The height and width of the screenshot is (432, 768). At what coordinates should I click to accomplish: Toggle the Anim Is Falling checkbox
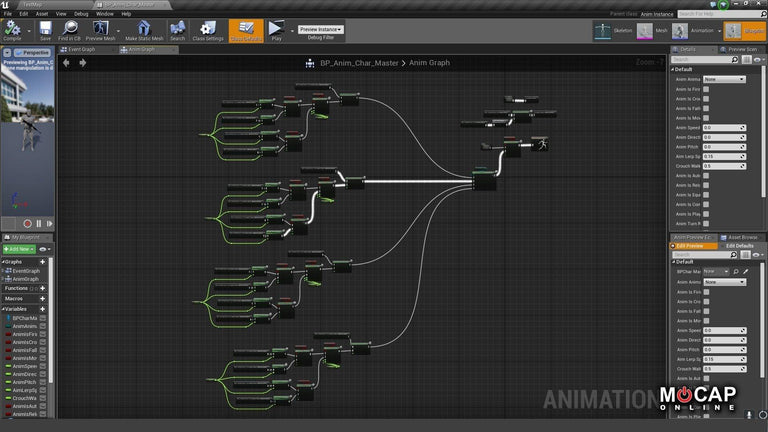(x=706, y=108)
